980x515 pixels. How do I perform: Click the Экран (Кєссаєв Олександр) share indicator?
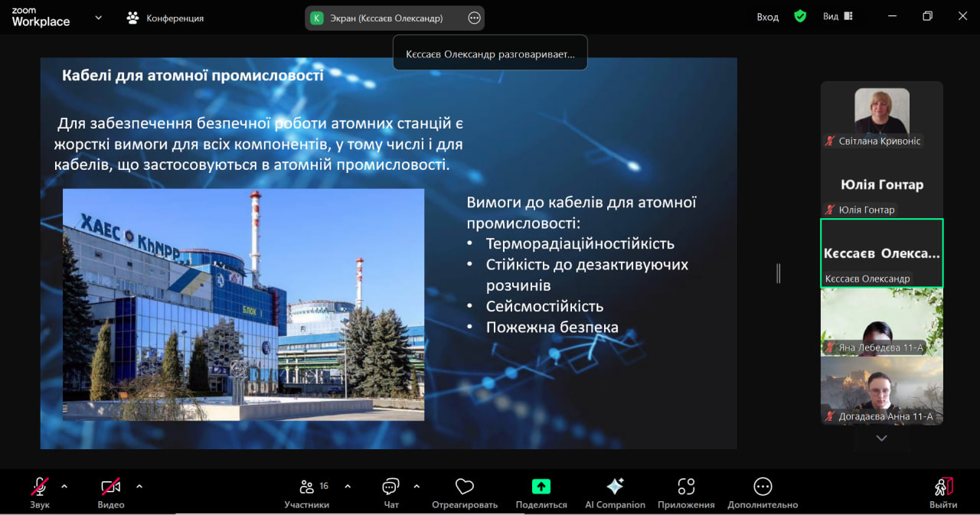click(394, 18)
